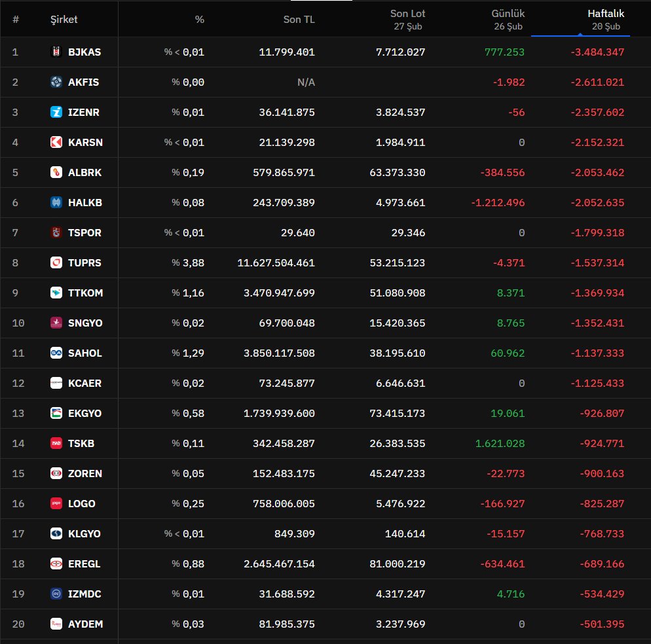The height and width of the screenshot is (644, 651).
Task: Open the TUPRS ticker link
Action: pos(84,262)
